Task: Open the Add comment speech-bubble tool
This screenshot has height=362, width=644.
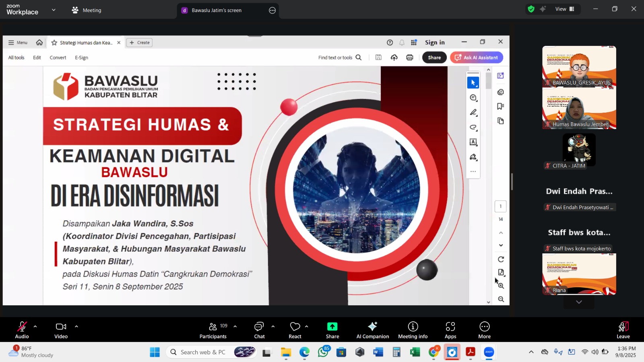Action: click(x=473, y=97)
